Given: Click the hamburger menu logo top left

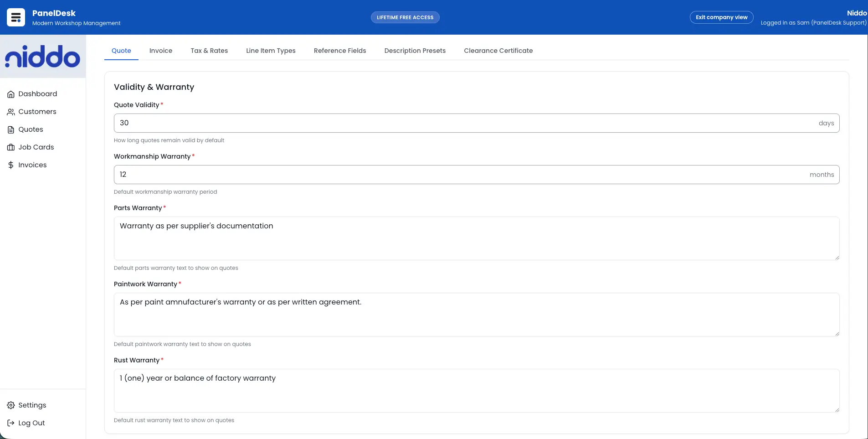Looking at the screenshot, I should pos(15,17).
